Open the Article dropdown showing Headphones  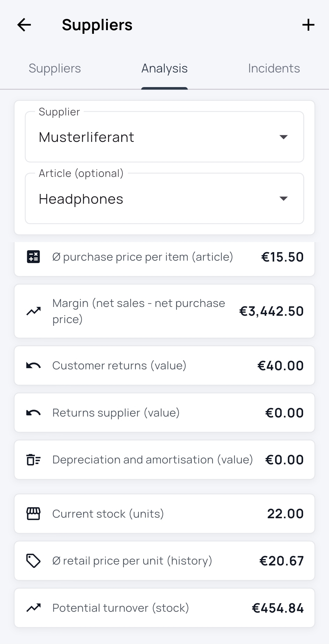[x=152, y=199]
